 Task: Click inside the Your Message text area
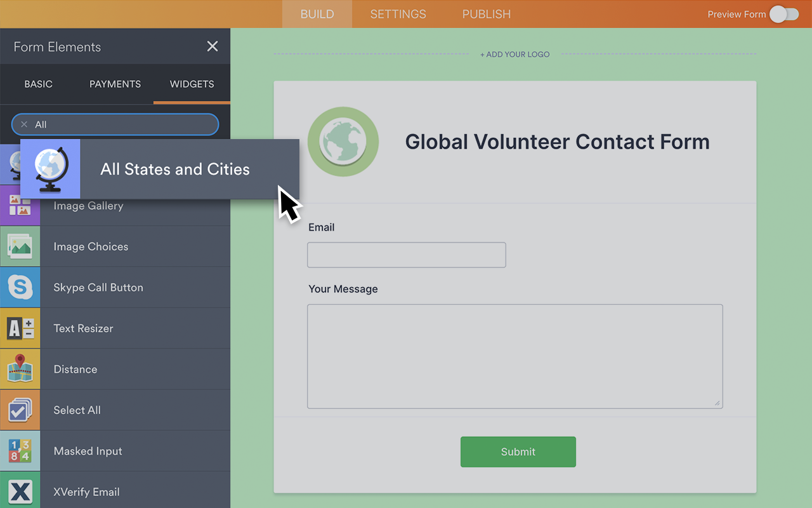coord(514,356)
